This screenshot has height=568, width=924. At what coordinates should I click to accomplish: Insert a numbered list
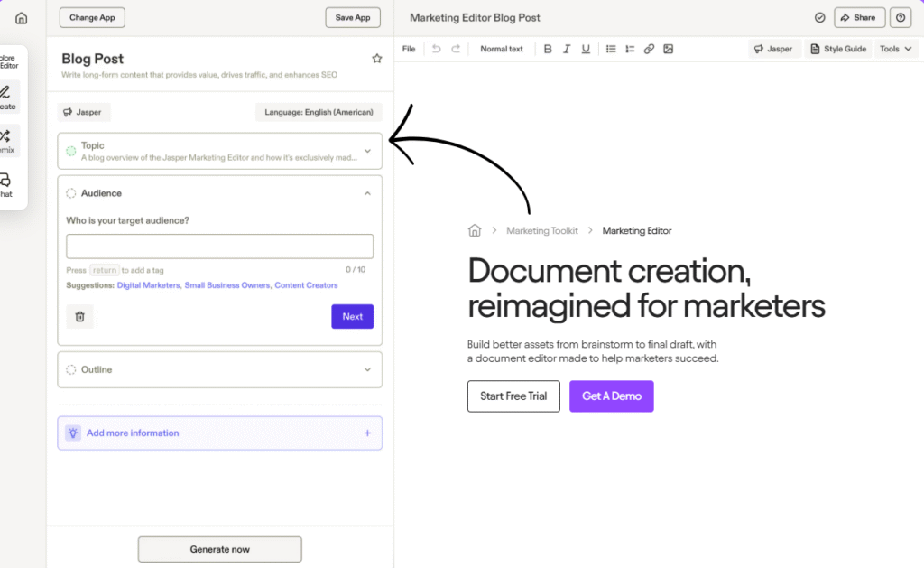pos(630,49)
